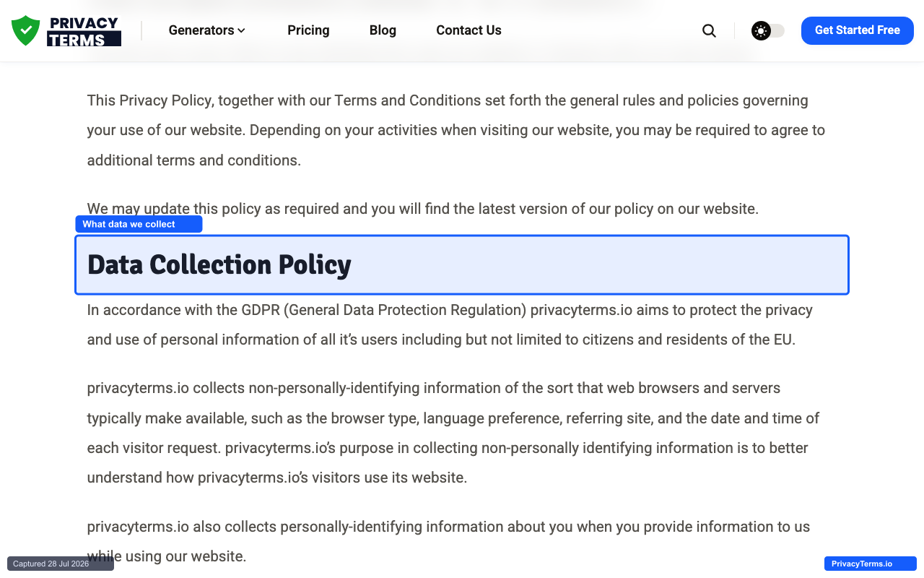Open the Contact Us page
Viewport: 924px width, 578px height.
coord(468,30)
